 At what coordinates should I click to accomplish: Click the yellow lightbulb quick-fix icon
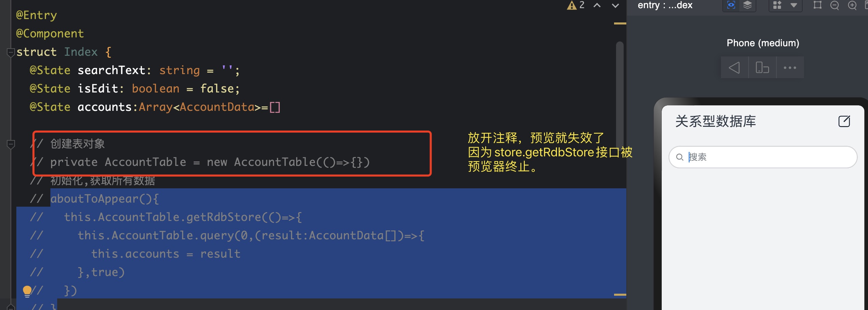27,291
